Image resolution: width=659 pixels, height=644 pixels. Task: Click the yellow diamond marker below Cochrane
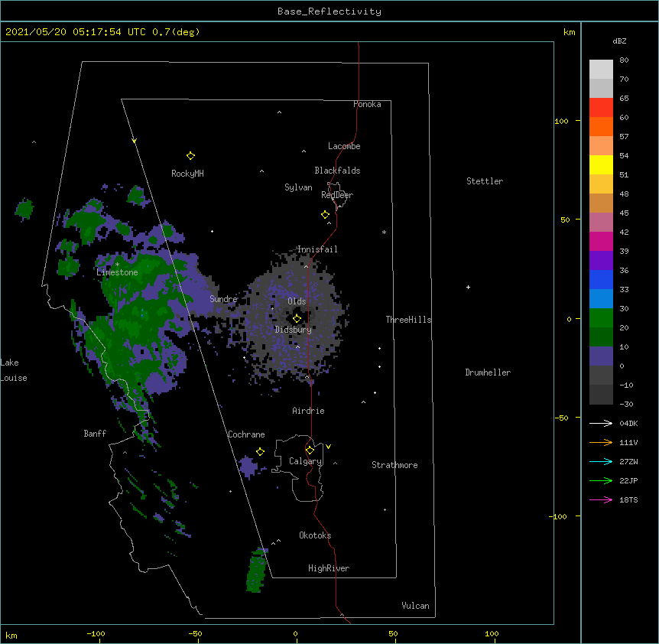260,451
